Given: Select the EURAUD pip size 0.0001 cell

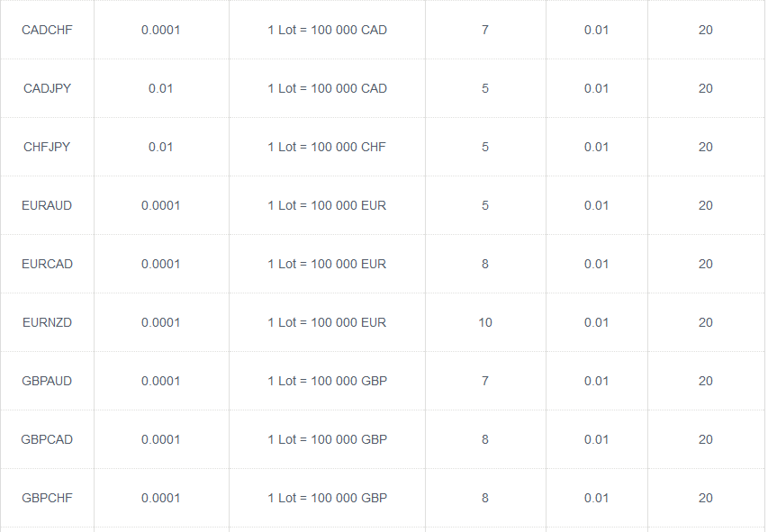Looking at the screenshot, I should 160,205.
